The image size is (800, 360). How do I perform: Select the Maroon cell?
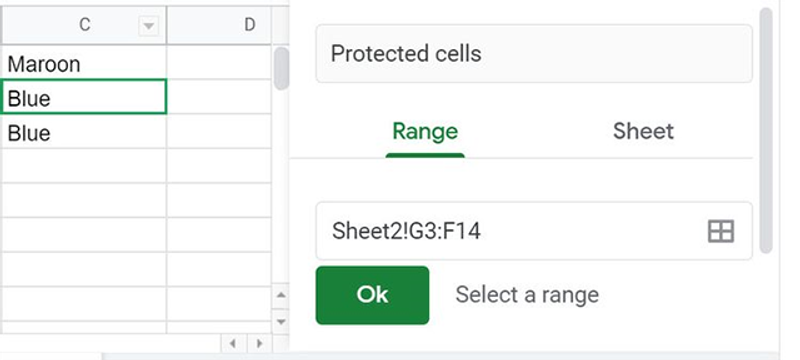tap(83, 63)
